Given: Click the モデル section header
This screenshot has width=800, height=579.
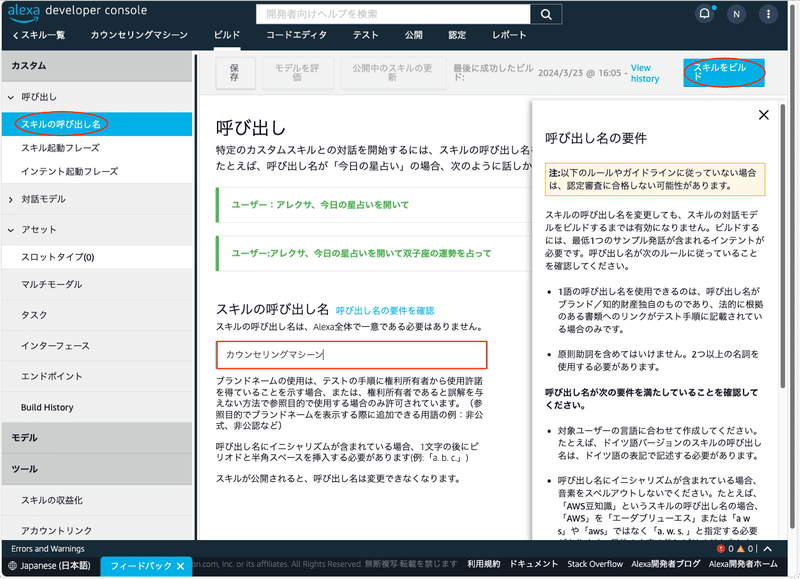Looking at the screenshot, I should tap(97, 438).
